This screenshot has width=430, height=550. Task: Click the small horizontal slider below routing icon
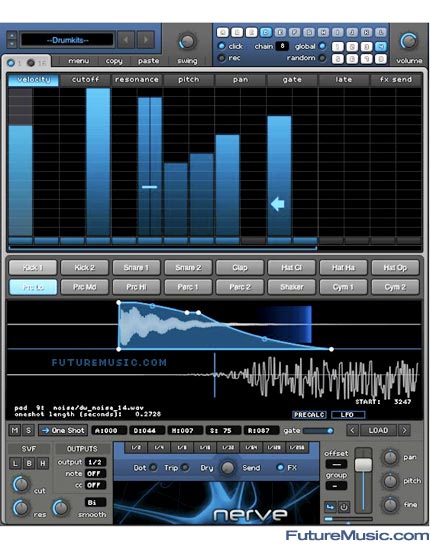(348, 519)
